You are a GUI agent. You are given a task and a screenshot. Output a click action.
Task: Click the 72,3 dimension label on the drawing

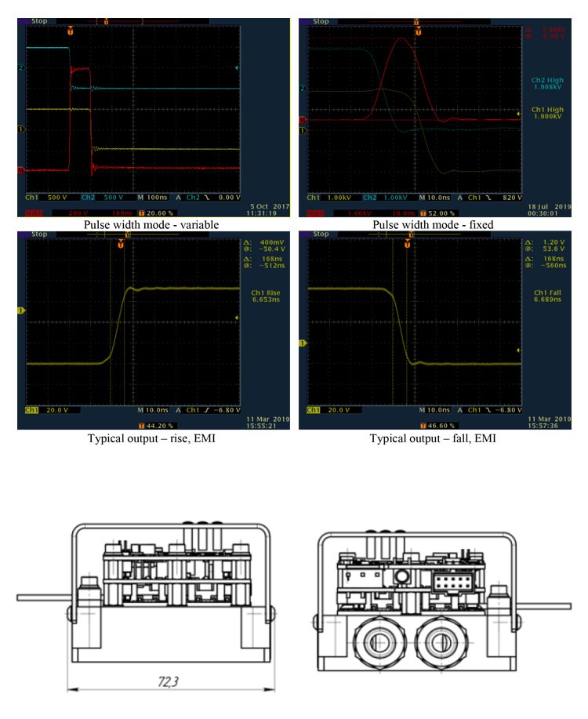pos(169,682)
